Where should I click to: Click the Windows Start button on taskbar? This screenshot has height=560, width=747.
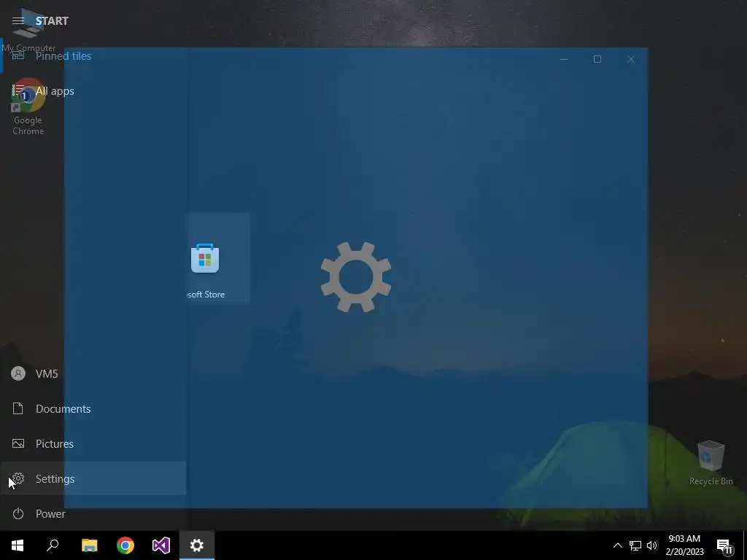coord(18,545)
